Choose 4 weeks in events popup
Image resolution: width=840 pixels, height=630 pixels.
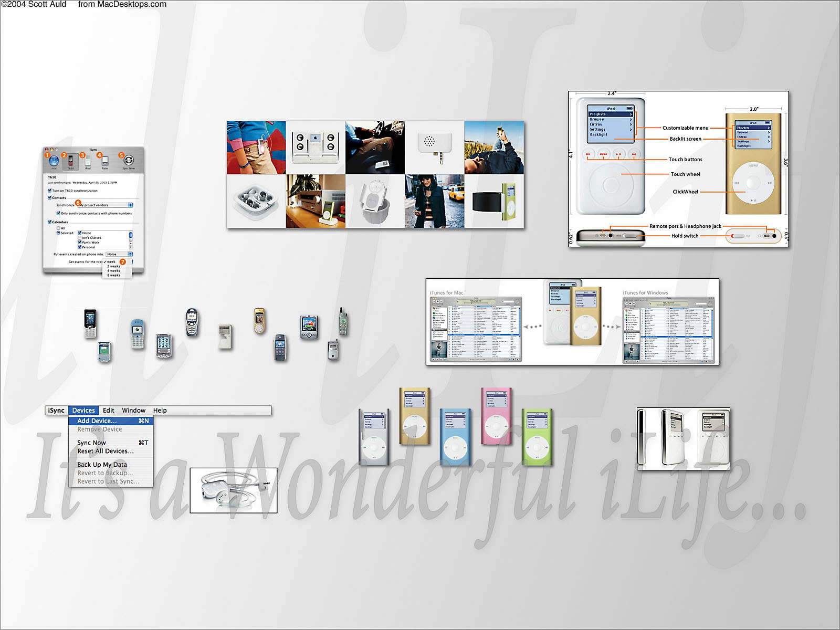114,271
